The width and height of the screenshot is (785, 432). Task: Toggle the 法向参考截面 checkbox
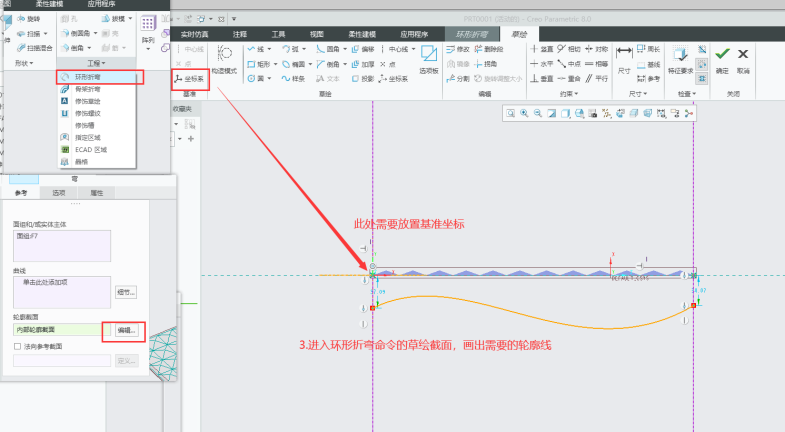pos(18,346)
